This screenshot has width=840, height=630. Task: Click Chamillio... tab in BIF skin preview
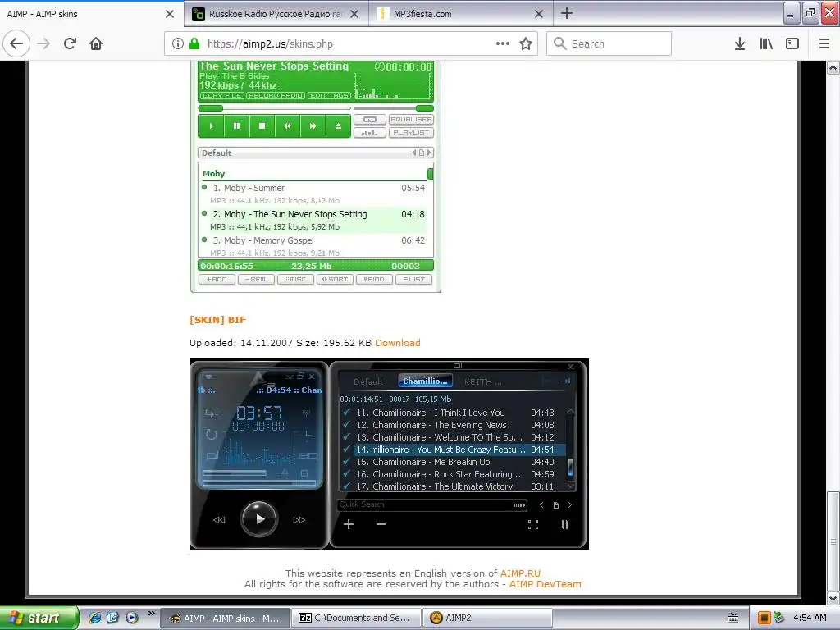point(426,381)
